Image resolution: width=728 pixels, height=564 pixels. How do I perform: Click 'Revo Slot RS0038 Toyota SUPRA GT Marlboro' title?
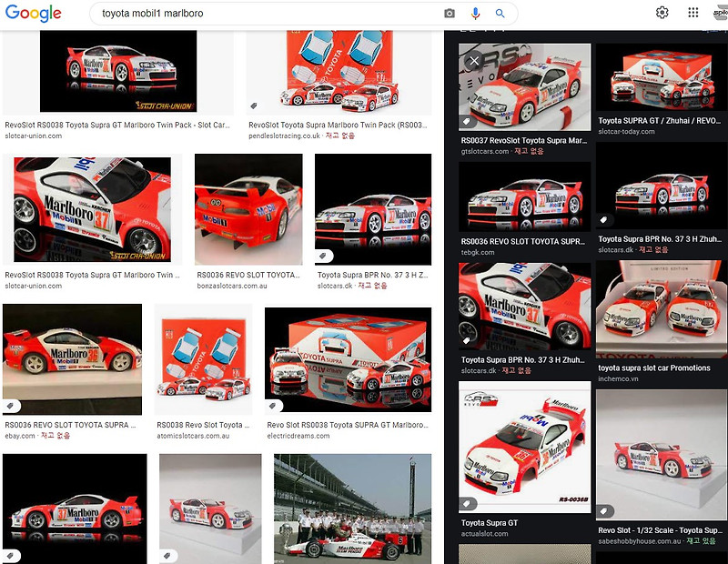[x=348, y=425]
